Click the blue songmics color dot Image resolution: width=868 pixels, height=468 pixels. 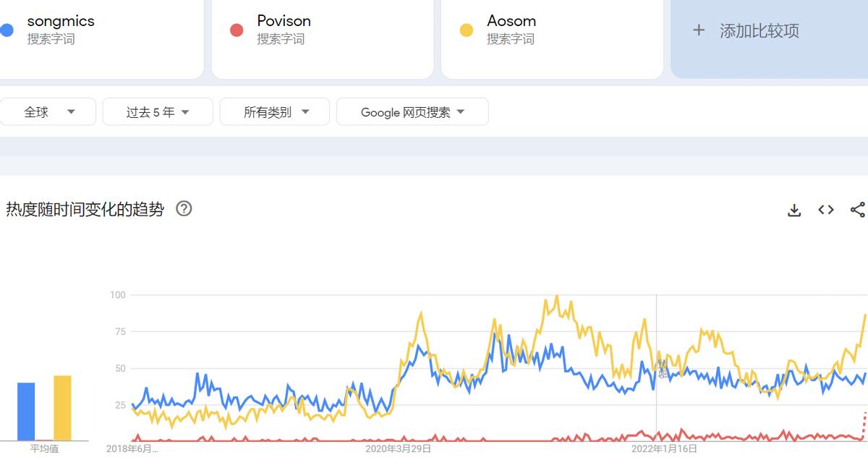[7, 30]
